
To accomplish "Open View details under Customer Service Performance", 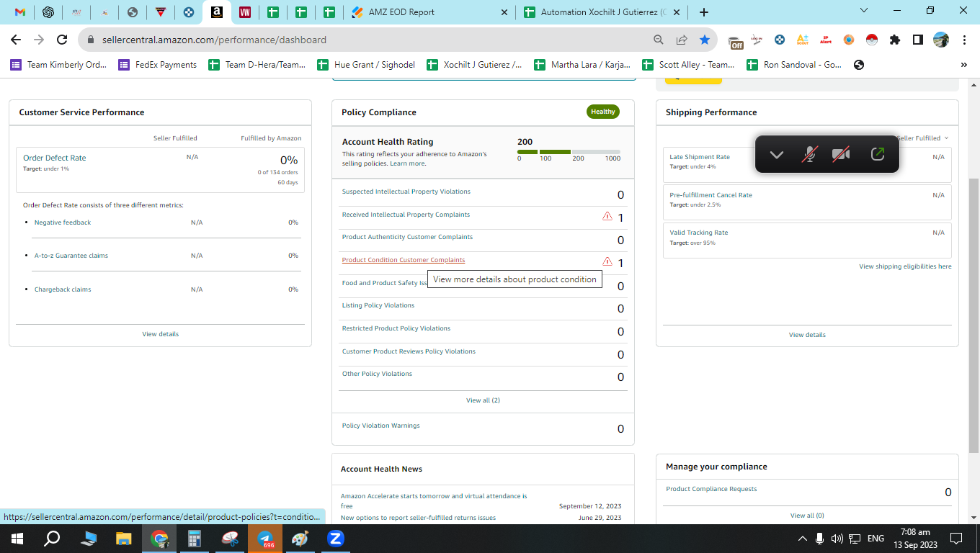I will pyautogui.click(x=160, y=334).
